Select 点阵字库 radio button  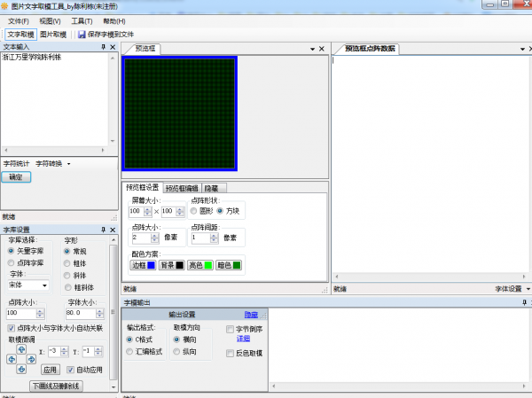[11, 262]
